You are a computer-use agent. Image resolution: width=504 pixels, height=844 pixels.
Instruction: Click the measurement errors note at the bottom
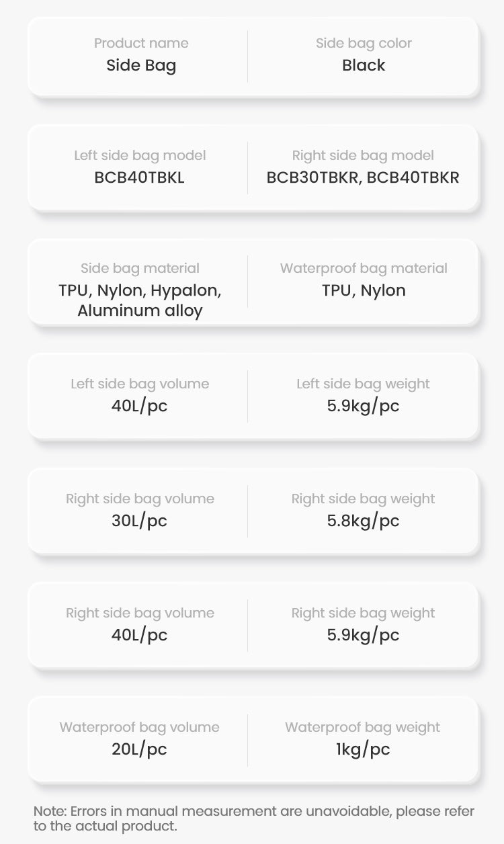tap(253, 818)
